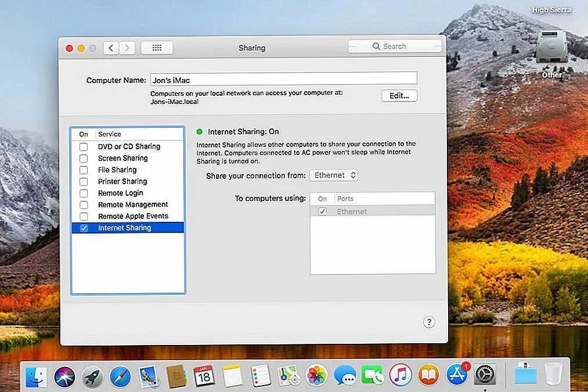Click the Service column header
The width and height of the screenshot is (588, 392).
pyautogui.click(x=110, y=134)
